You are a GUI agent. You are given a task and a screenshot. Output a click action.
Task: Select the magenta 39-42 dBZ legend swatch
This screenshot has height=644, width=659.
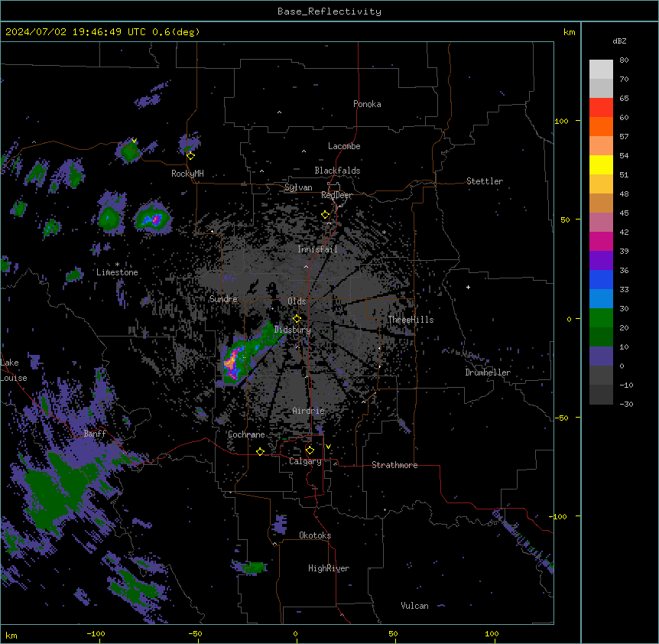(601, 241)
